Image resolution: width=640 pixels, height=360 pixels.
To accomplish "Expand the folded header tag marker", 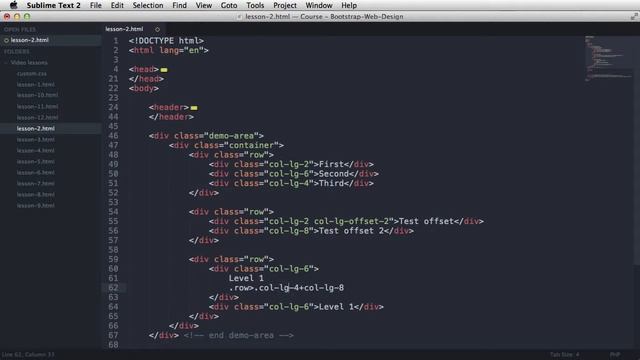I will 194,108.
